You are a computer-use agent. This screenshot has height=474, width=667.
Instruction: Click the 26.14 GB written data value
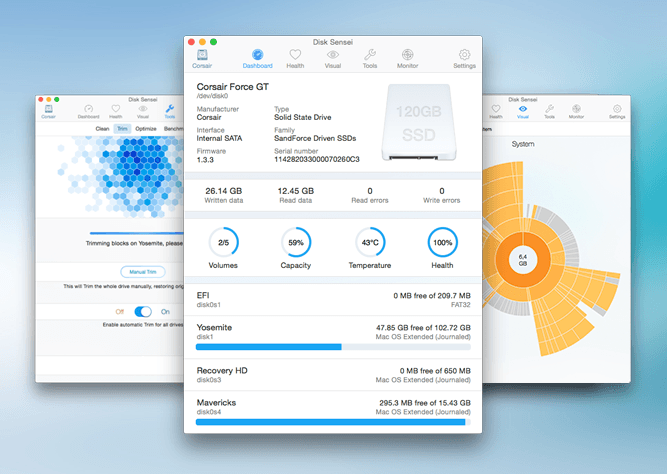pos(223,191)
